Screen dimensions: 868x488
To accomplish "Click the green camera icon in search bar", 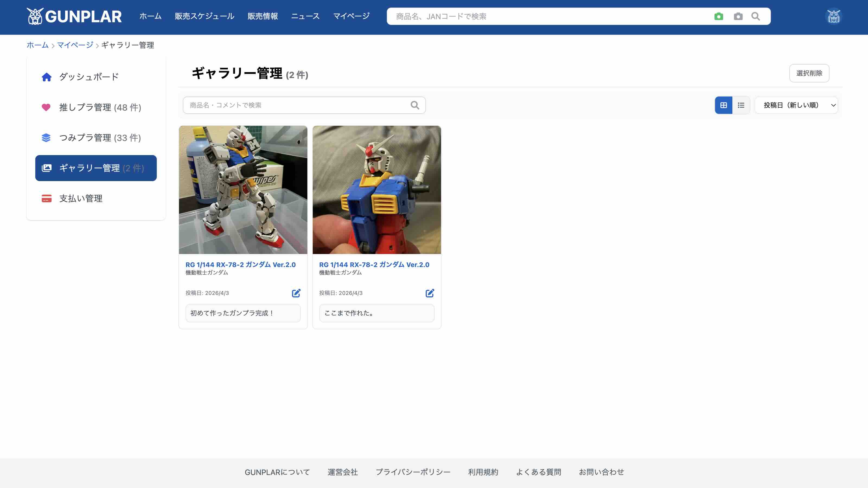I will click(719, 16).
